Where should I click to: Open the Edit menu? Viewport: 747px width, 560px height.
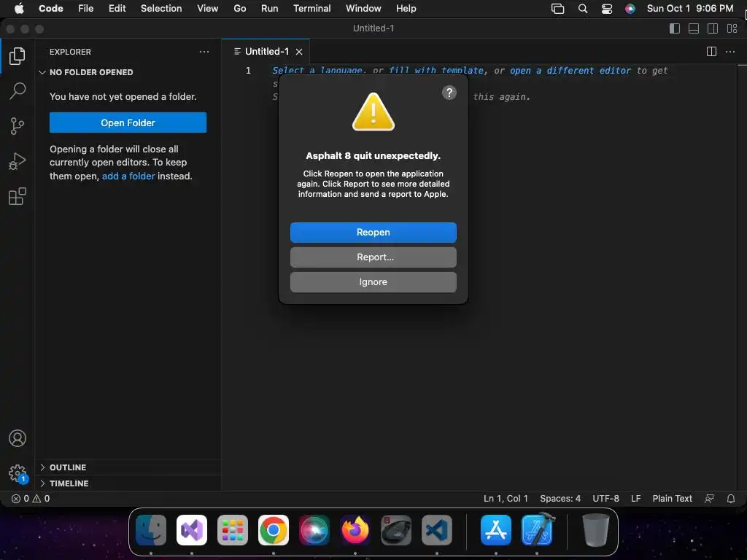(117, 9)
